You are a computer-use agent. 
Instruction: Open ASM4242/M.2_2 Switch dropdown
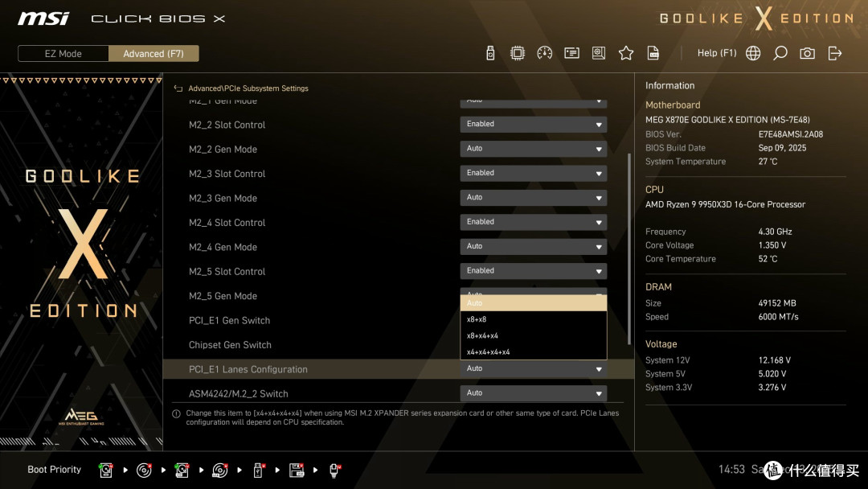click(533, 392)
